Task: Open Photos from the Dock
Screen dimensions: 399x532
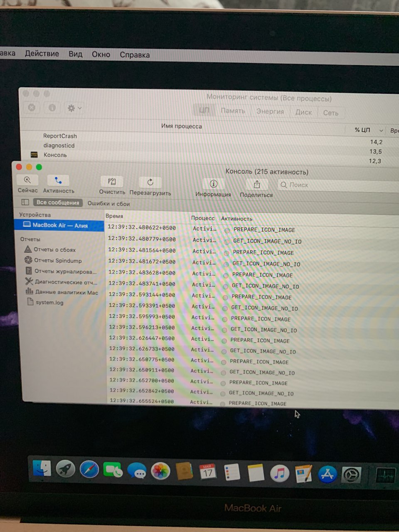Action: [160, 472]
